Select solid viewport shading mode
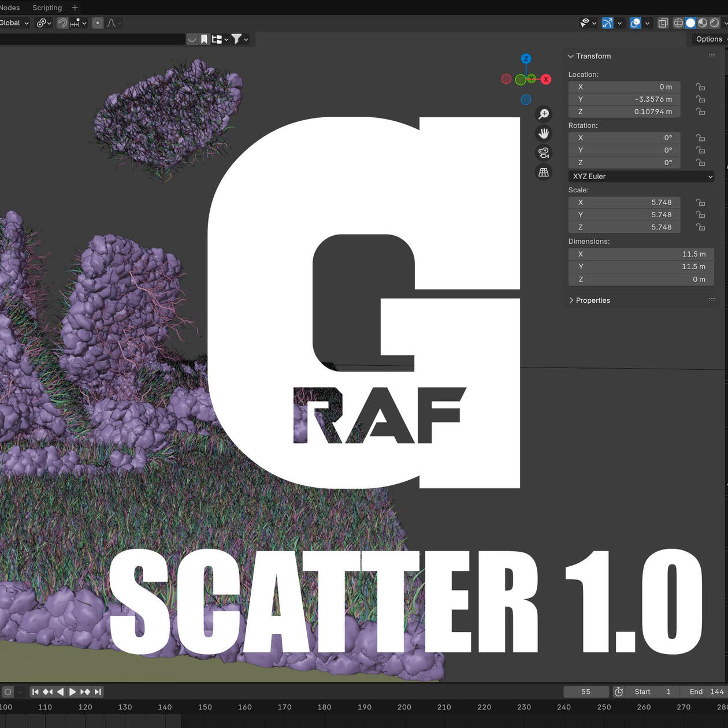This screenshot has width=728, height=728. [690, 23]
